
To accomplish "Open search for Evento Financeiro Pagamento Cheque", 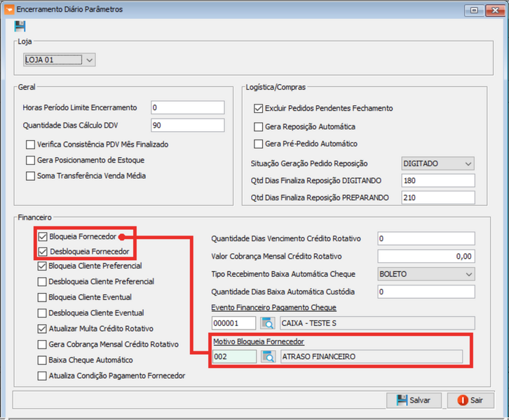I will tap(268, 323).
